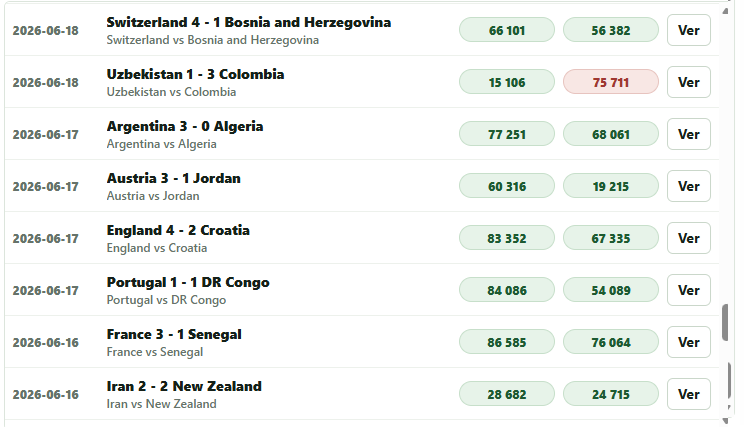Select the 66 101 green badge
Screen dimensions: 744x427
[x=507, y=30]
